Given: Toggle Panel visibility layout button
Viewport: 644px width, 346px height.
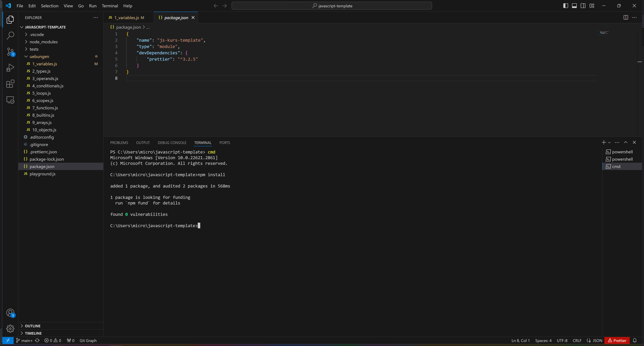Looking at the screenshot, I should [x=574, y=6].
